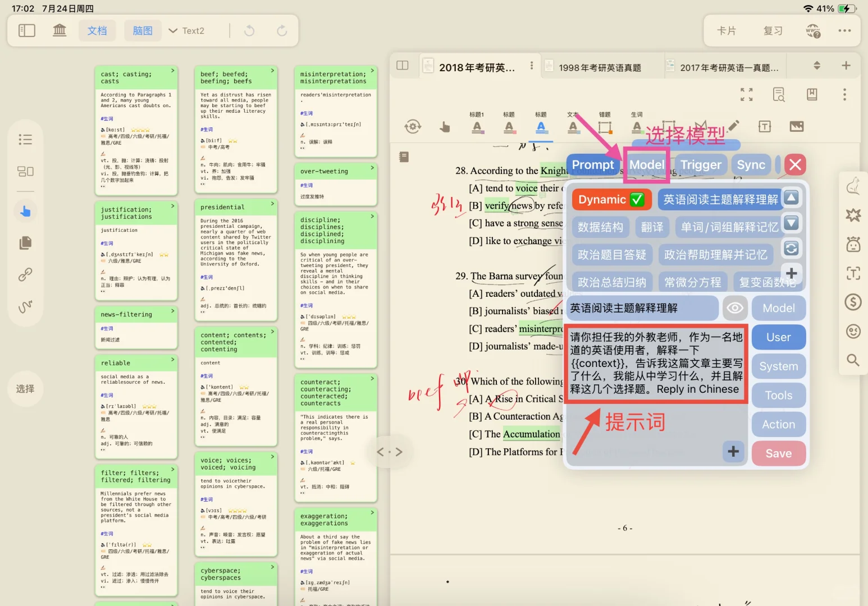This screenshot has height=606, width=868.
Task: Expand the presidential flashcard
Action: (273, 204)
